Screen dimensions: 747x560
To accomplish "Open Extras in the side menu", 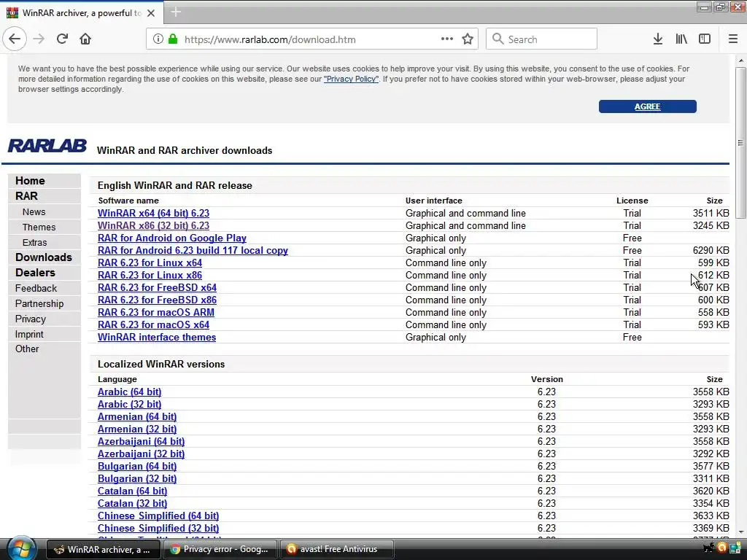I will pos(35,242).
